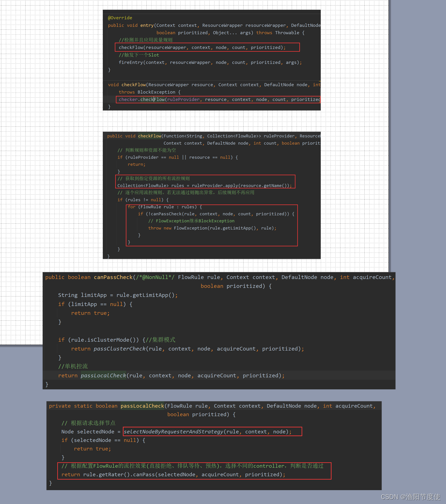Click the 'Context context, DefaultNode node, int count' parameter line
The image size is (446, 504).
click(x=242, y=143)
